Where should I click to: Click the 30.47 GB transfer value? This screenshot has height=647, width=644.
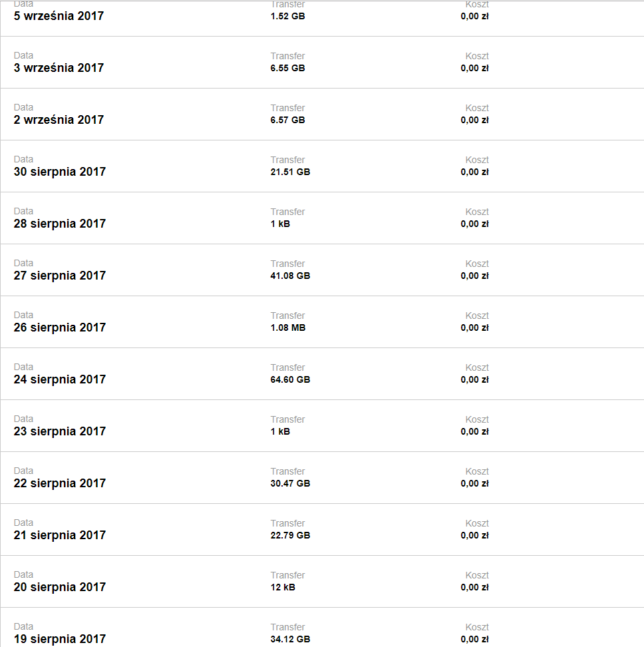click(290, 484)
